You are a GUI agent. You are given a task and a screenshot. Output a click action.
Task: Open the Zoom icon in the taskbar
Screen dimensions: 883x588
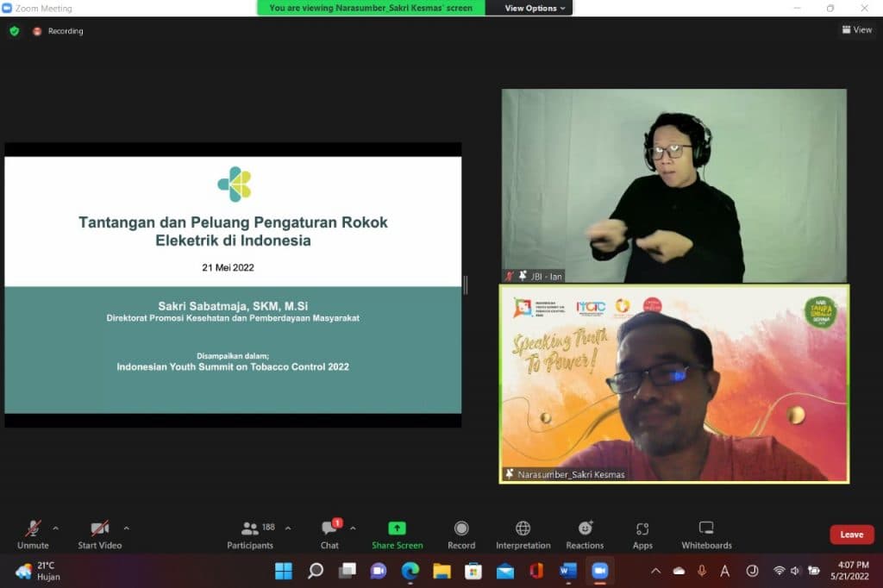(600, 571)
